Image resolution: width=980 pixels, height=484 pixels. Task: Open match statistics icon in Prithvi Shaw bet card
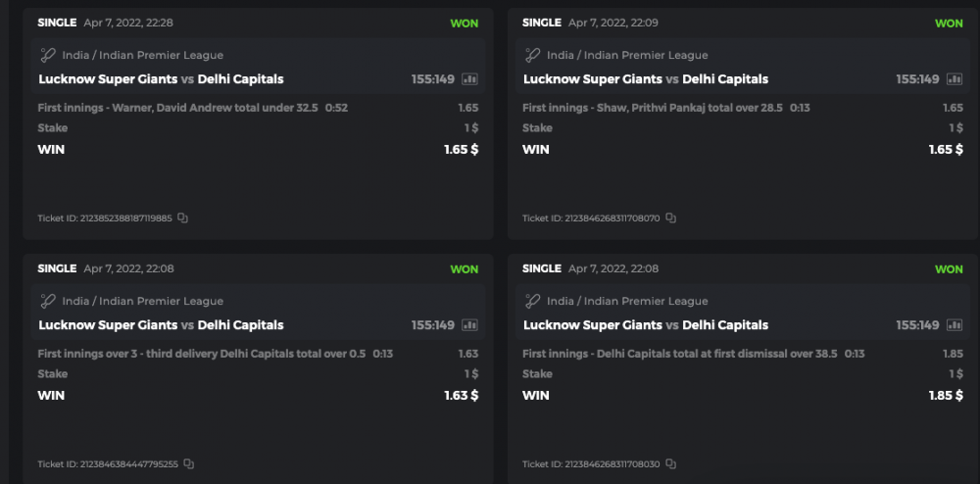[955, 79]
